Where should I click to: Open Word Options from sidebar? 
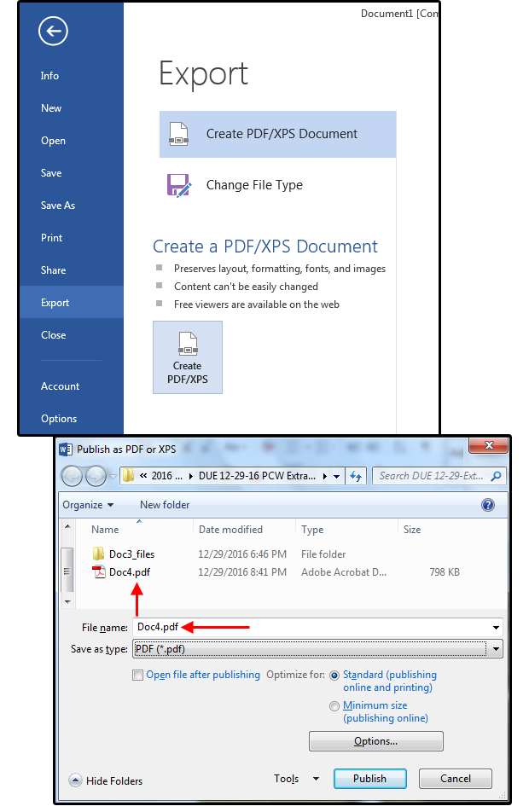pyautogui.click(x=59, y=419)
